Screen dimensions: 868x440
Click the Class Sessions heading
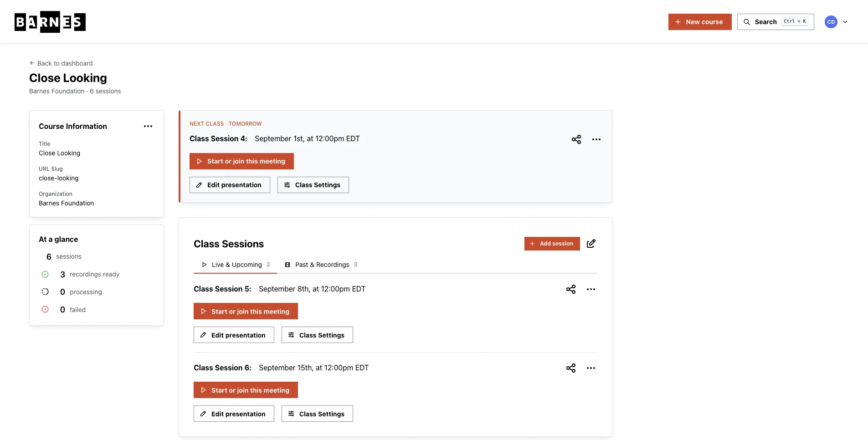pyautogui.click(x=229, y=244)
